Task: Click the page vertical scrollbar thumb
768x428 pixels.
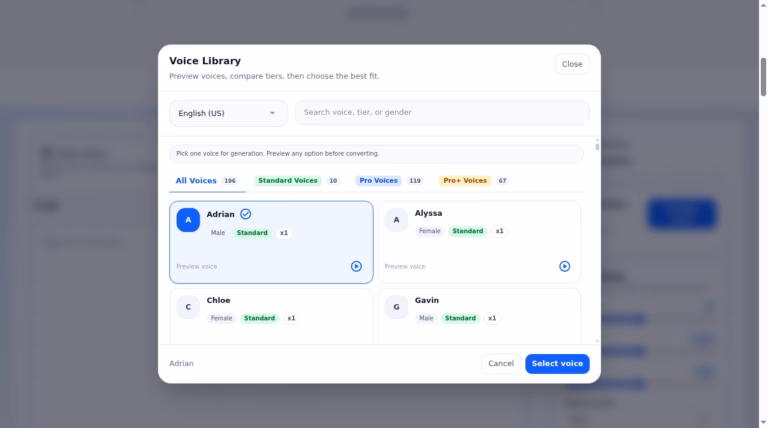Action: [x=763, y=77]
